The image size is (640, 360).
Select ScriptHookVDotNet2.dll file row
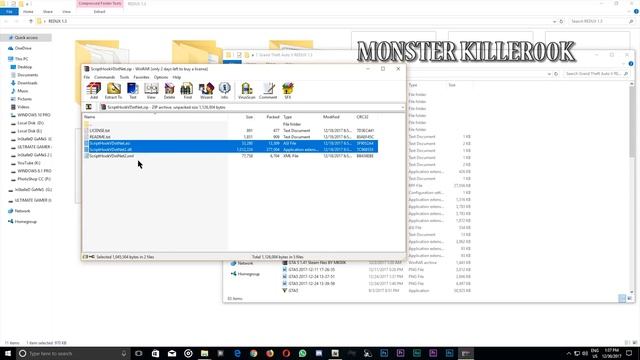coord(231,149)
